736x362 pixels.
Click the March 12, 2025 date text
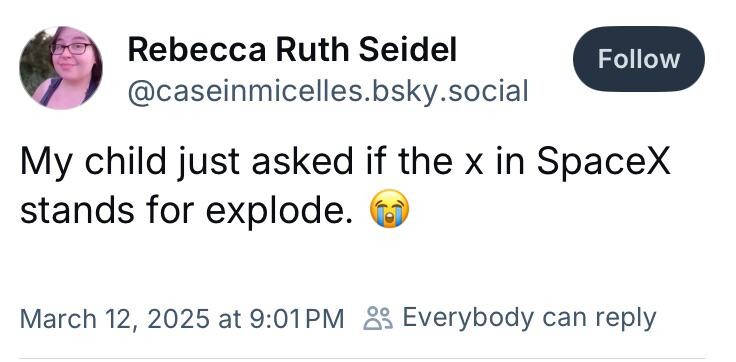tap(115, 319)
